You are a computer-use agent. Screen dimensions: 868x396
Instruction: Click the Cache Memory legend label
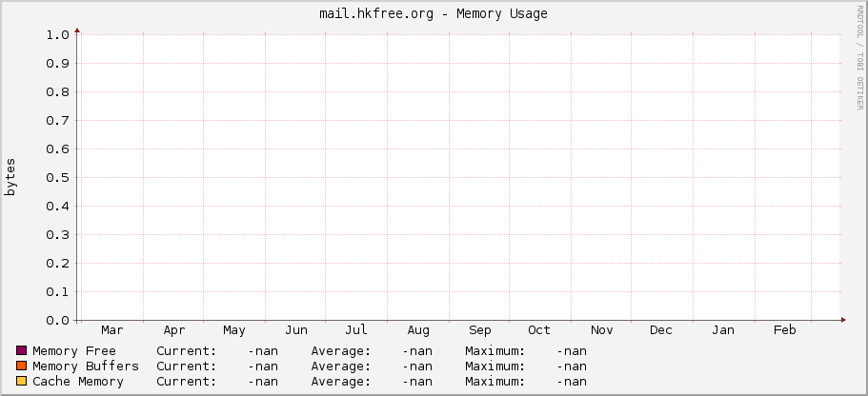coord(78,382)
